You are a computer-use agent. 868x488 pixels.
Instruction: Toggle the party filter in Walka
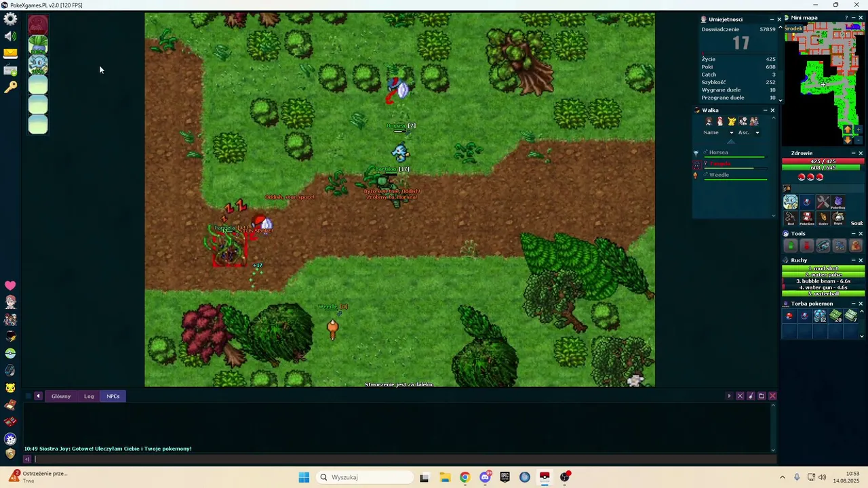(x=754, y=121)
